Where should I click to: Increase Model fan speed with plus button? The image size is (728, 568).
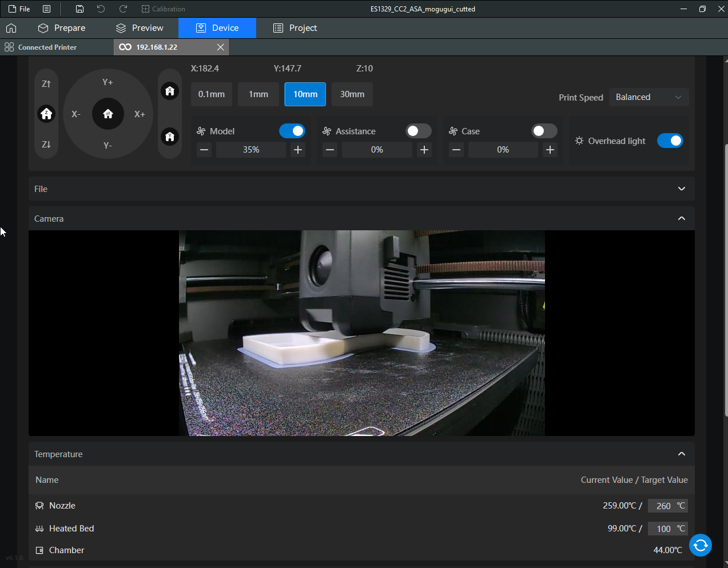point(298,150)
